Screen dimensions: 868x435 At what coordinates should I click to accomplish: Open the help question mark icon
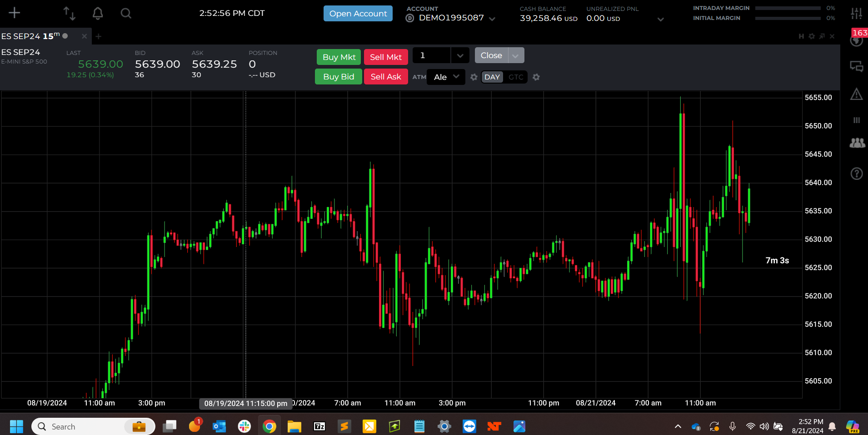857,173
